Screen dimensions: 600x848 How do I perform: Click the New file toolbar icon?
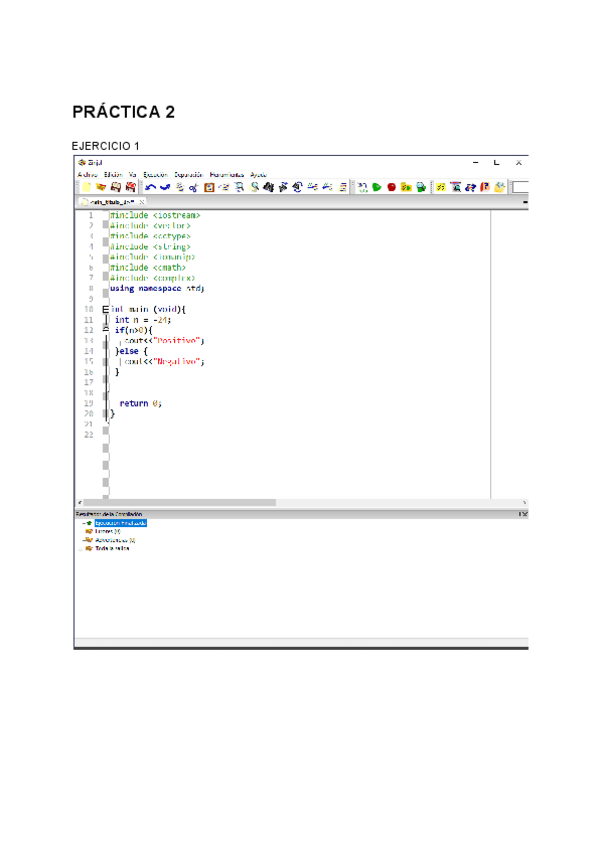click(86, 187)
